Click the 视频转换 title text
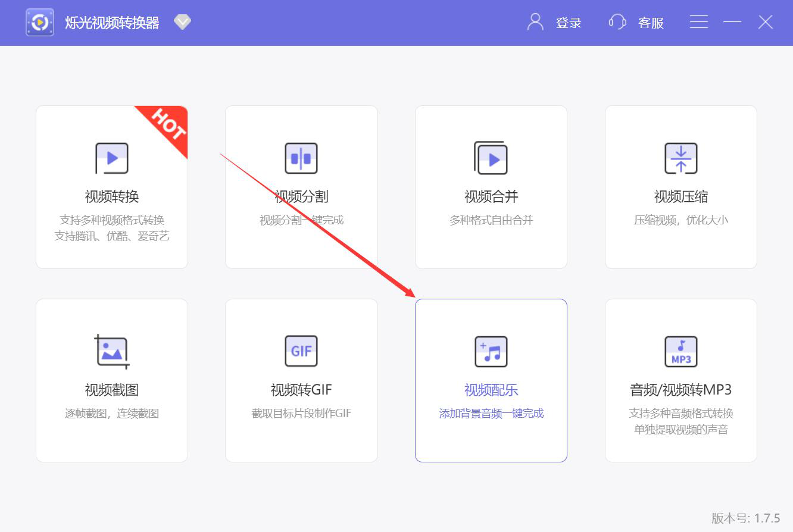 click(x=112, y=196)
